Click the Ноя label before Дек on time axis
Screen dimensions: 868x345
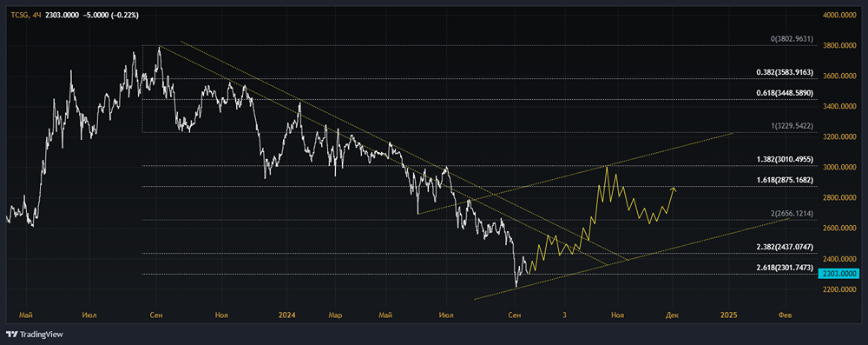pyautogui.click(x=618, y=315)
